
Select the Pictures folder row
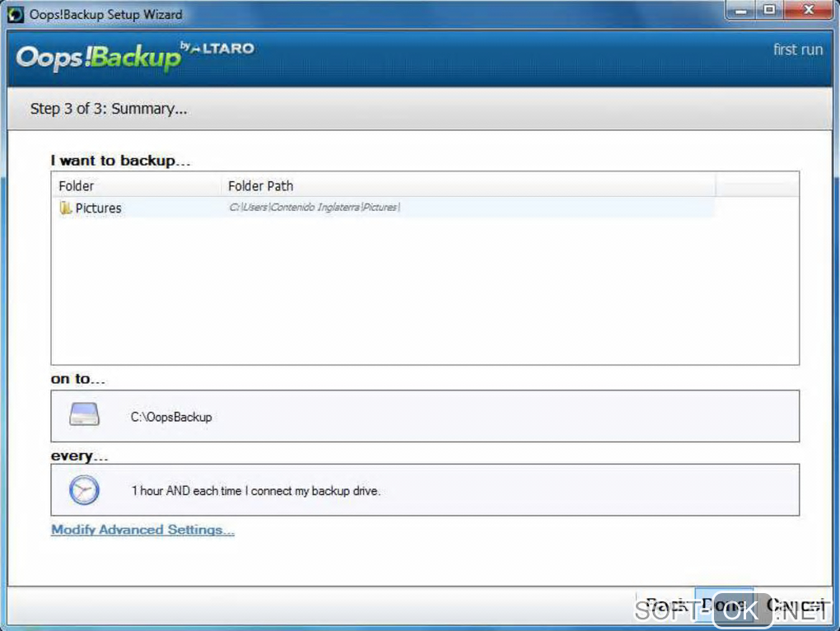click(x=383, y=208)
